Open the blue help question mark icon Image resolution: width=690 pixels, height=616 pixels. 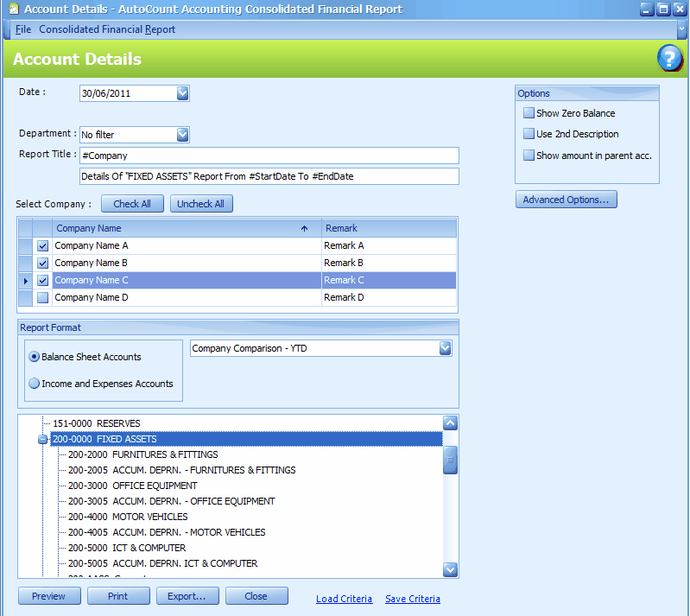669,59
